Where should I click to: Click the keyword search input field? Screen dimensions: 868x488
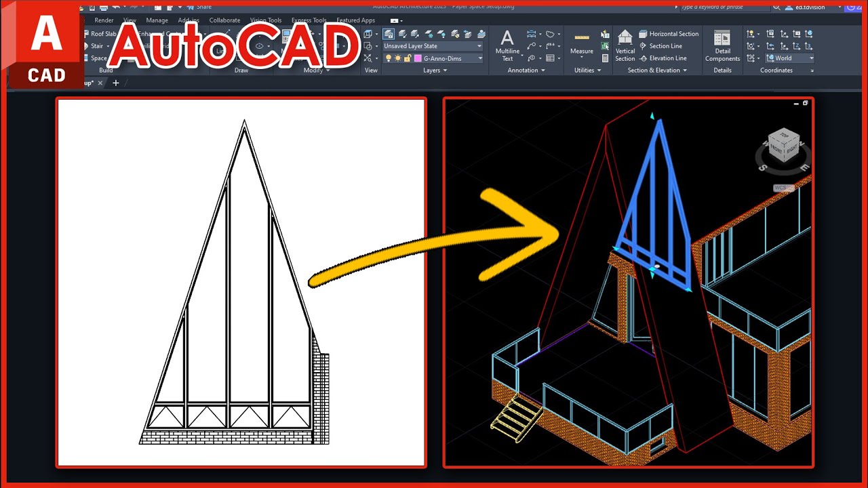click(x=724, y=7)
